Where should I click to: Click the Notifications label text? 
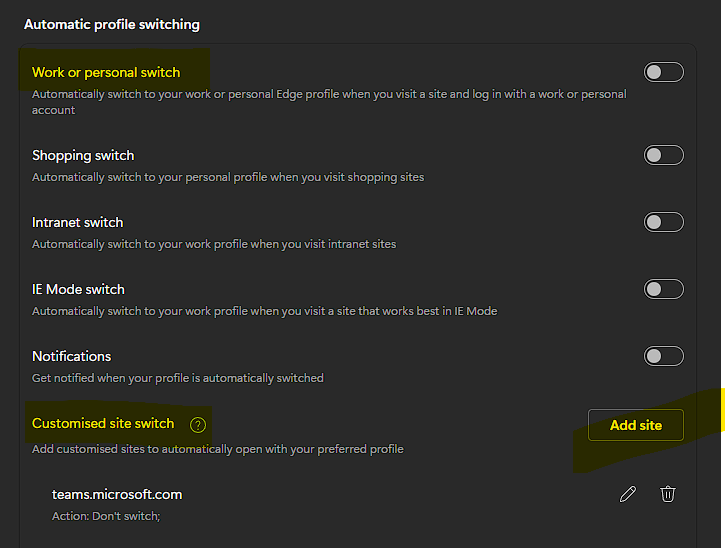tap(71, 356)
